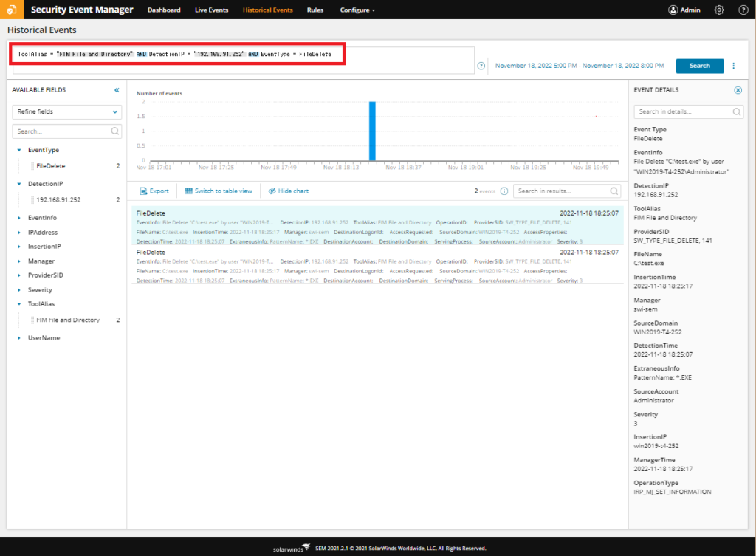Click the events count info icon
The image size is (756, 556).
pyautogui.click(x=504, y=191)
